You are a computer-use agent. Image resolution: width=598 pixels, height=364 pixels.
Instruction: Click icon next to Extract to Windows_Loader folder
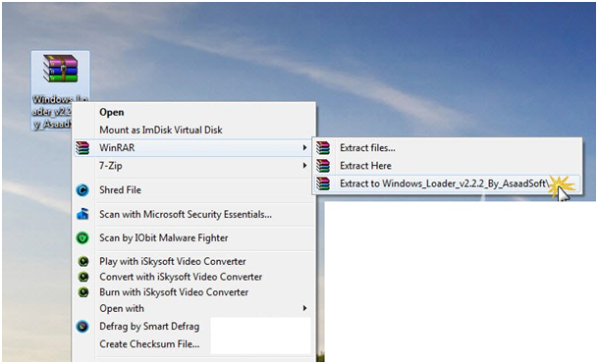click(x=323, y=183)
